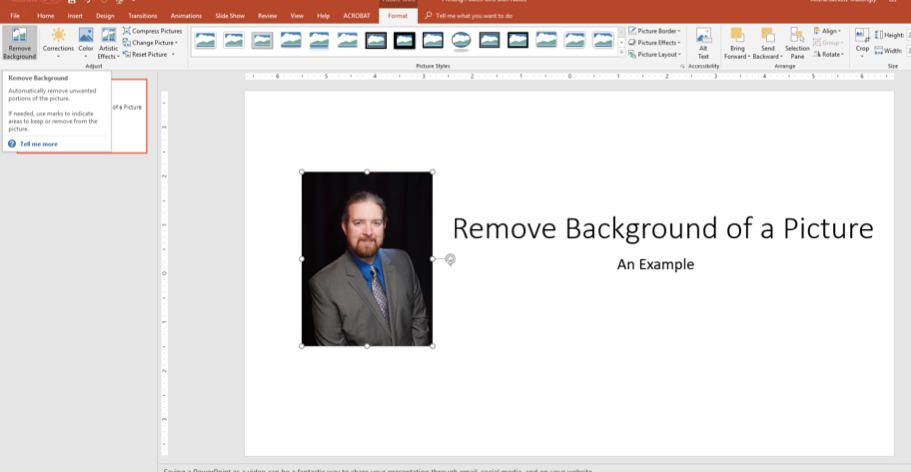Image resolution: width=911 pixels, height=472 pixels.
Task: Click the Remove Background icon
Action: pyautogui.click(x=20, y=35)
